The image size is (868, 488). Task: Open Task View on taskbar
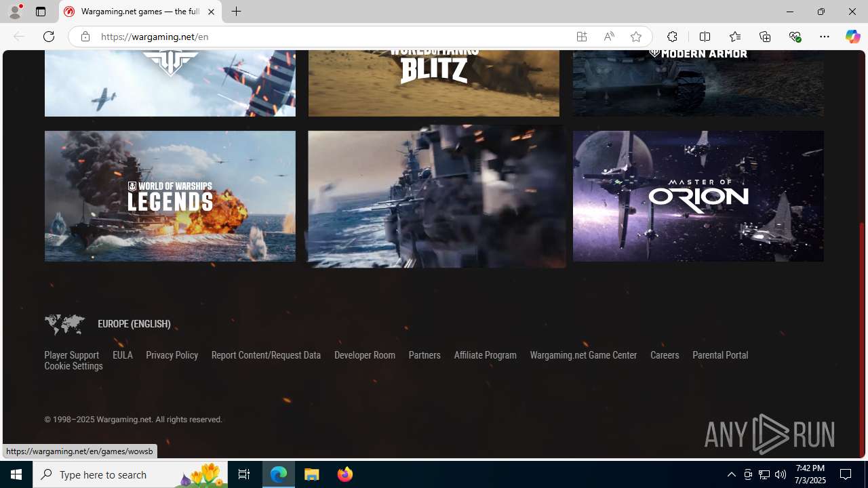pos(244,474)
